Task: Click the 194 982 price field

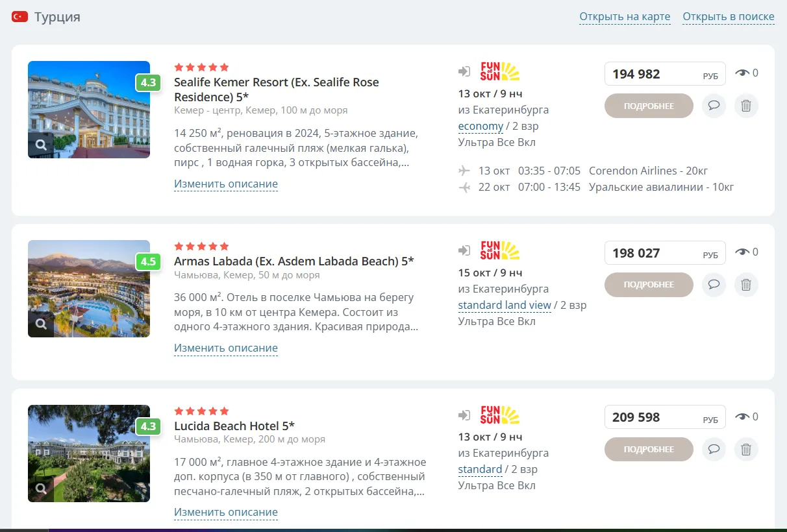Action: (665, 74)
